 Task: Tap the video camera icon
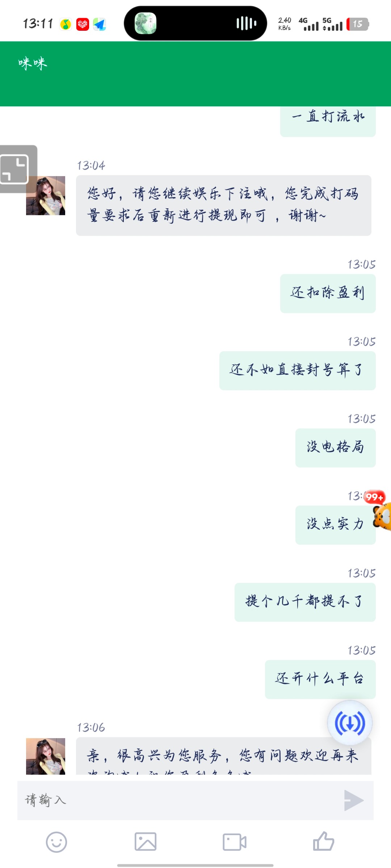tap(235, 842)
